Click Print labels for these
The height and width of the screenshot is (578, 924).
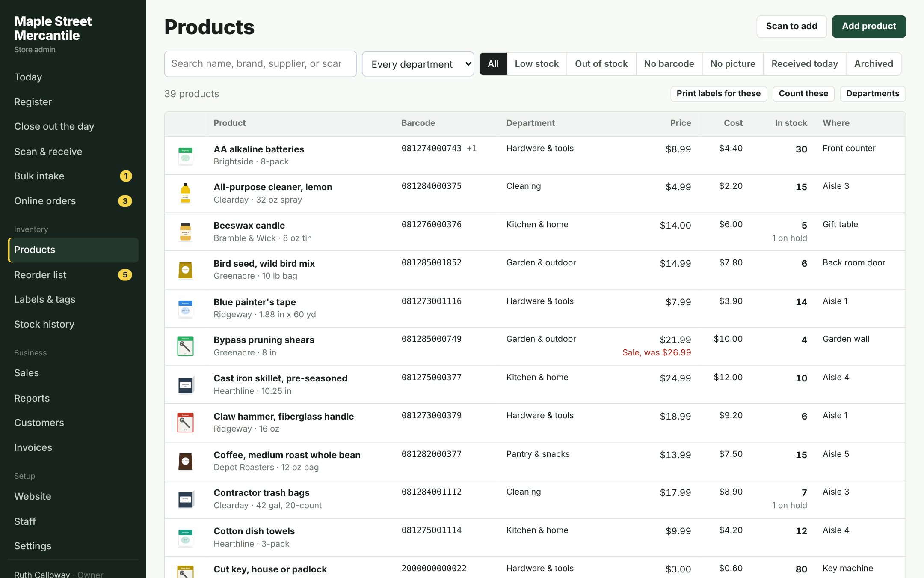719,94
